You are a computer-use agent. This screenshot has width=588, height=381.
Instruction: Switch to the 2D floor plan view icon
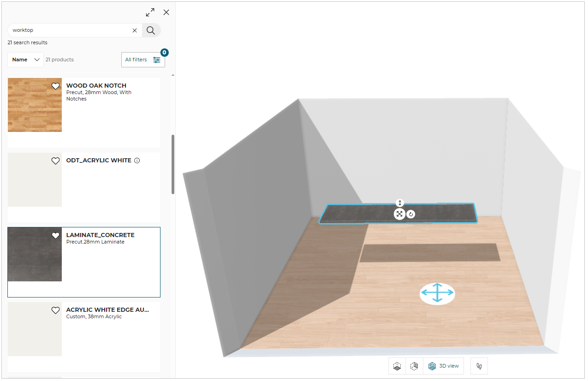click(397, 366)
